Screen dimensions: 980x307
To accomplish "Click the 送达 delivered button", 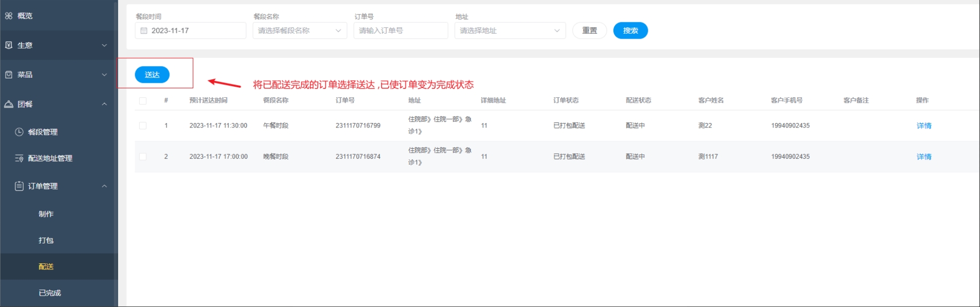I will (x=152, y=75).
